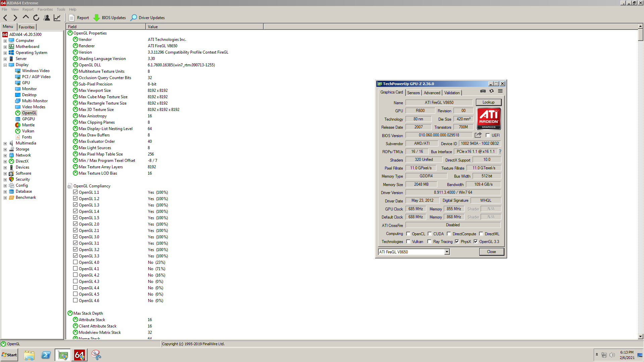Expand the Motherboard tree node

click(x=5, y=47)
